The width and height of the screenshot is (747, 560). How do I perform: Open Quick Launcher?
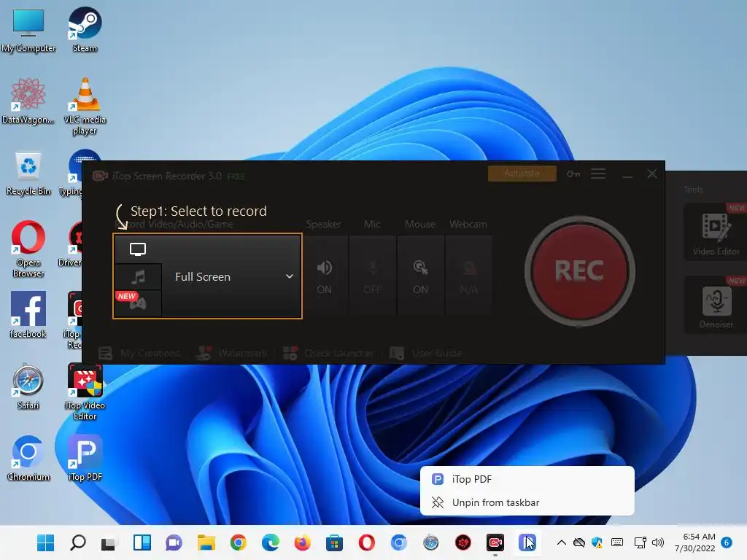point(328,354)
